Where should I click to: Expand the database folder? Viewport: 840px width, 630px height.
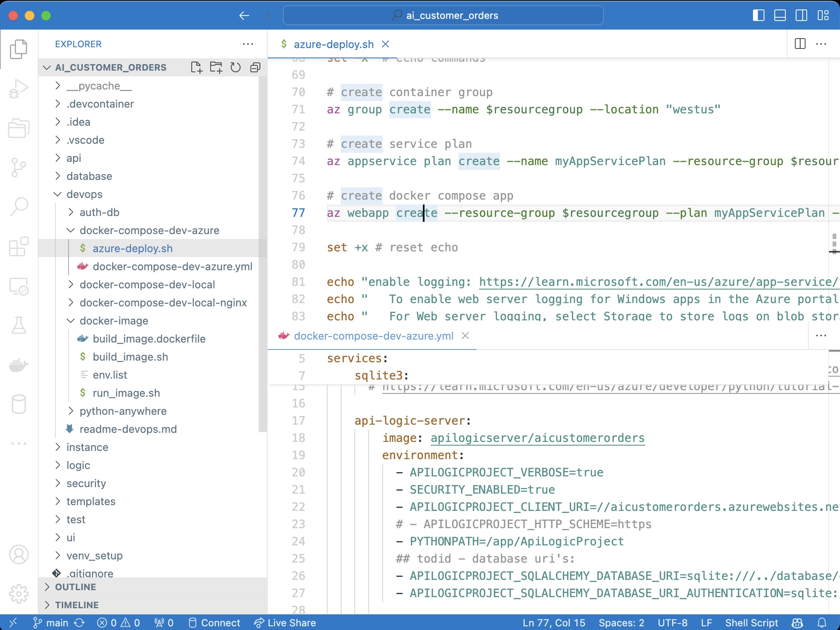(x=89, y=176)
